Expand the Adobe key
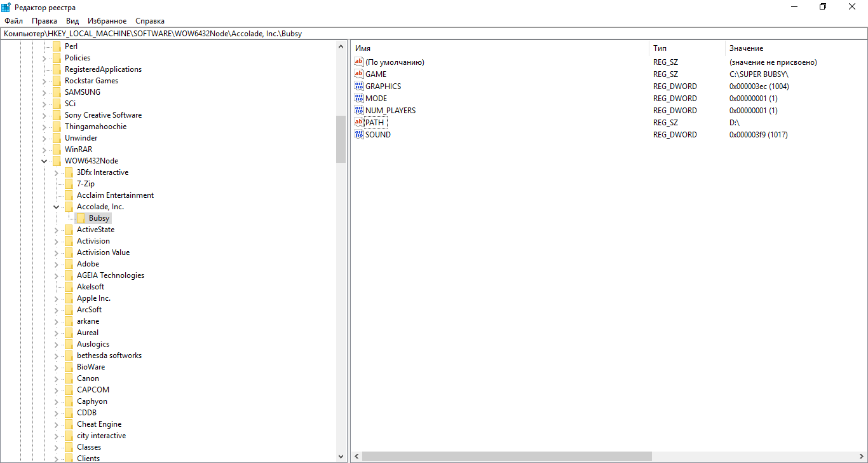The image size is (868, 463). coord(56,263)
